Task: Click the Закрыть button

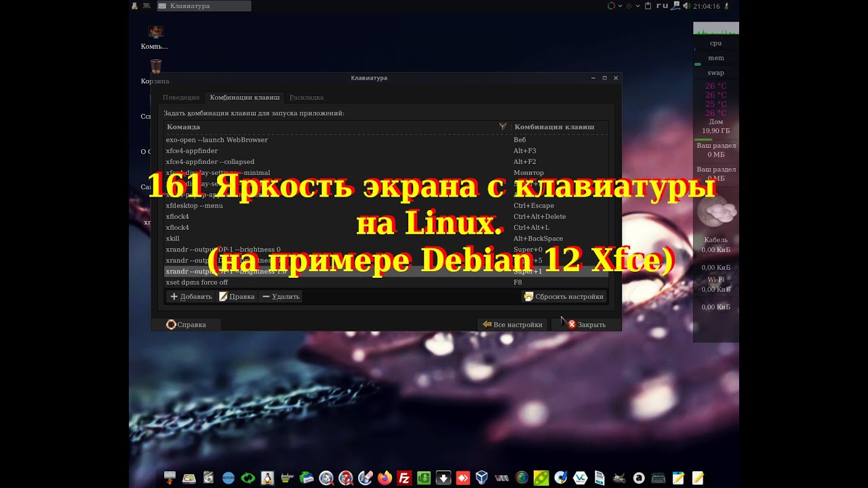Action: pyautogui.click(x=586, y=325)
